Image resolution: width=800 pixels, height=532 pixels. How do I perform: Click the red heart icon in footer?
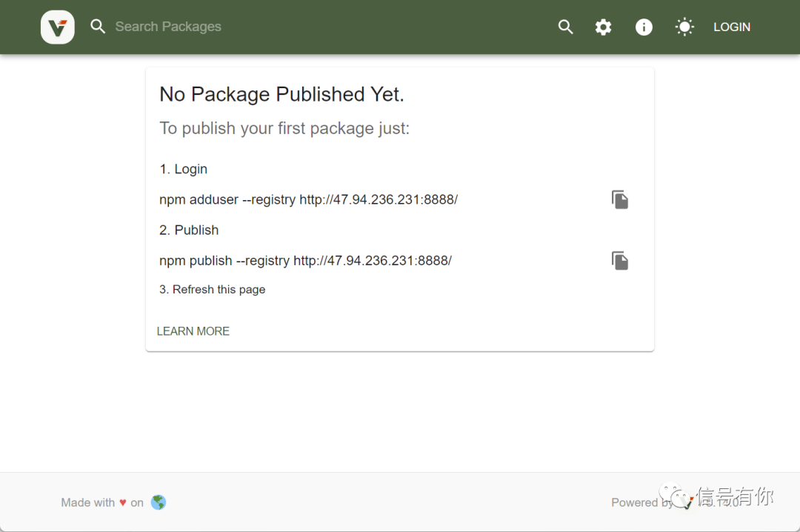123,502
